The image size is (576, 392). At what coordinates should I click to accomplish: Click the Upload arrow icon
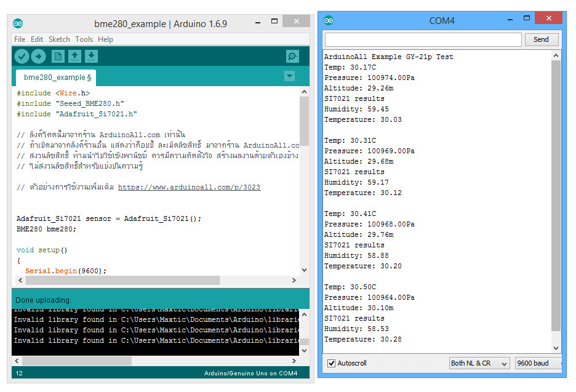click(38, 56)
